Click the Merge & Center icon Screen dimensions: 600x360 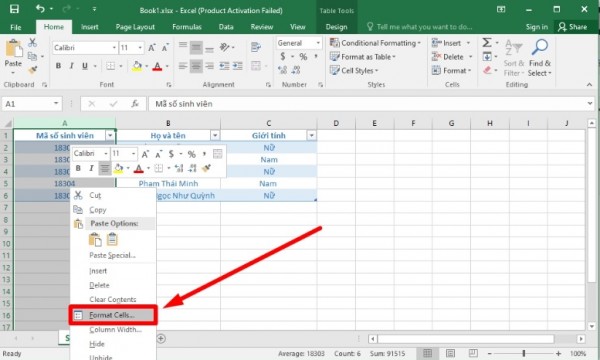point(256,66)
